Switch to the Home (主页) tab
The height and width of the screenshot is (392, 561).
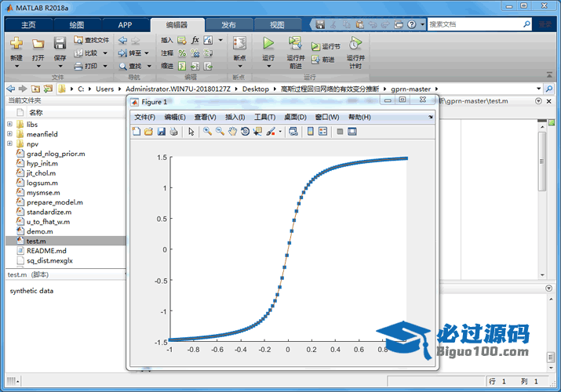28,24
